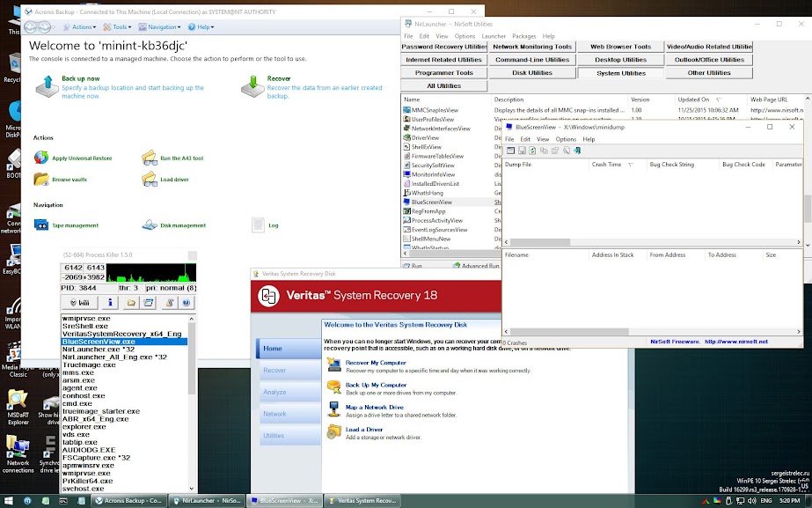Image resolution: width=812 pixels, height=508 pixels.
Task: Select cmd.exe in the Process Killer list
Action: point(77,403)
